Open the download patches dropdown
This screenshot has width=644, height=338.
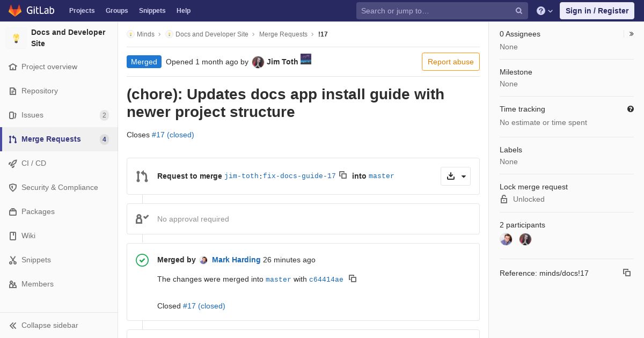click(456, 176)
